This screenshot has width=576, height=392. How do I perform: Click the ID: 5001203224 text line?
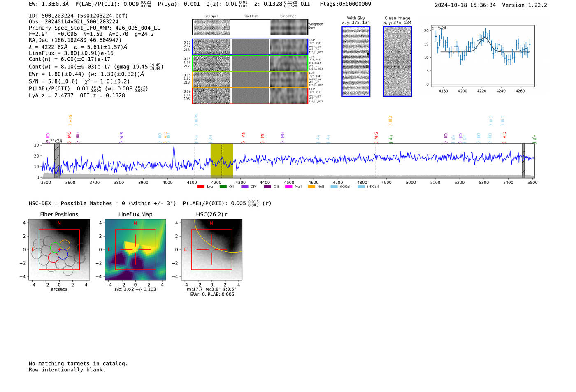click(78, 16)
